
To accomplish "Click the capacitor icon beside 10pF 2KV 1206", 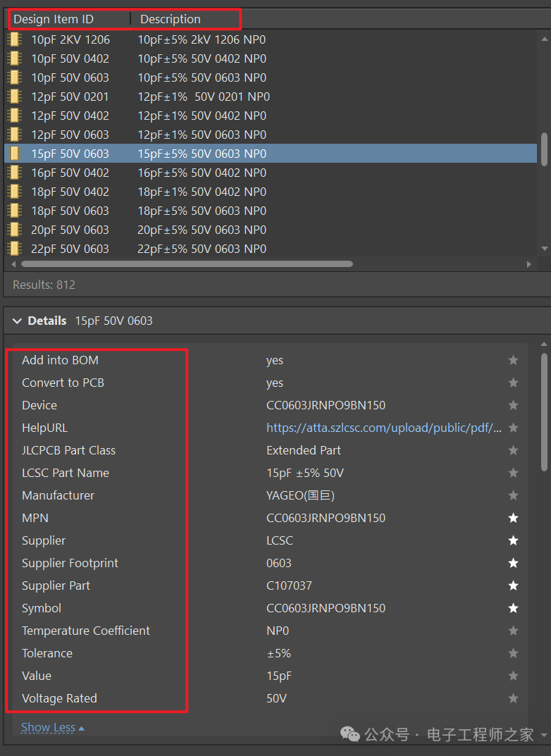I will coord(14,39).
